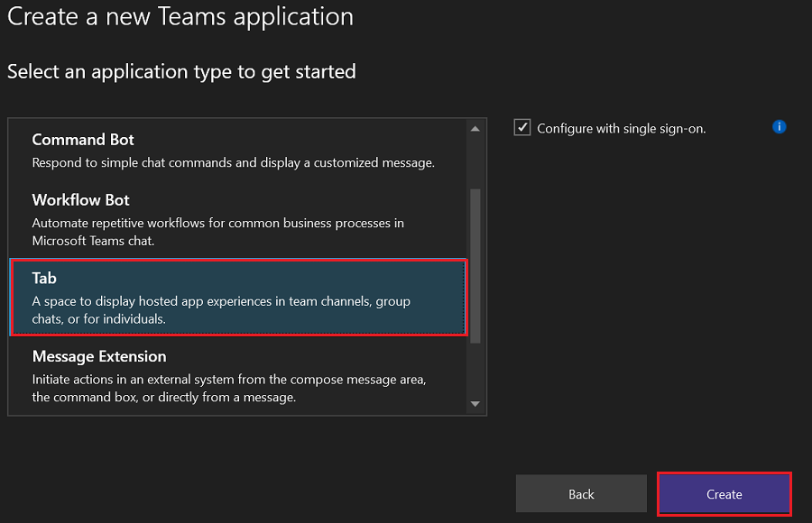Viewport: 812px width, 523px height.
Task: Click the list's scroll up arrow
Action: (475, 128)
